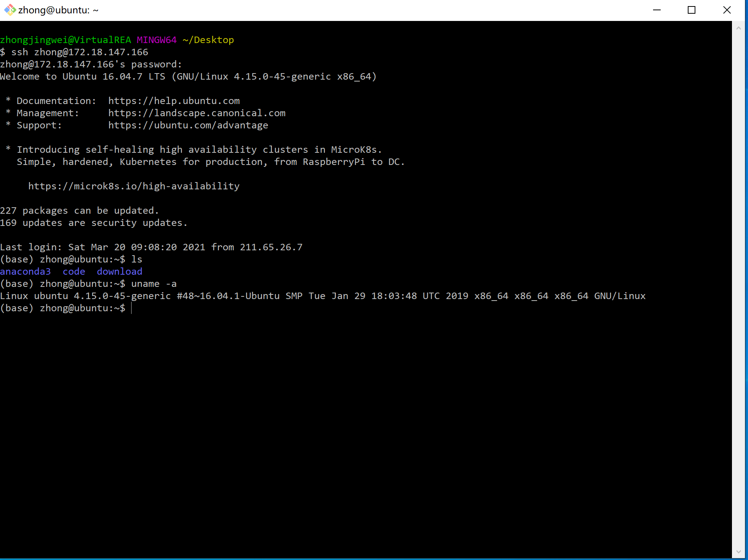Minimize the terminal window
Image resolution: width=748 pixels, height=560 pixels.
click(657, 10)
